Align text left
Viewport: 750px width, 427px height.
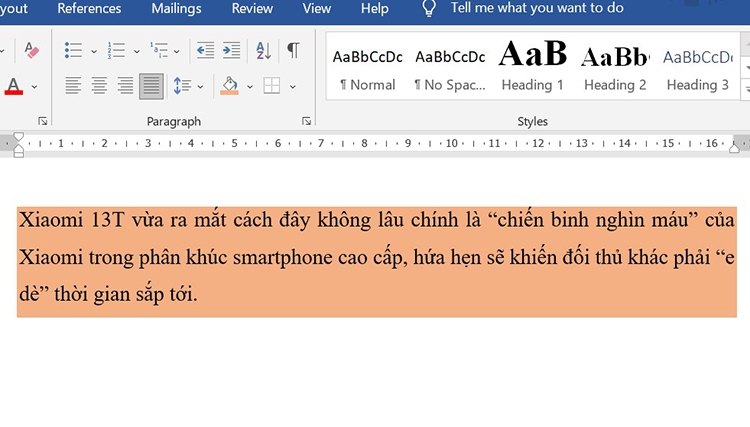[73, 86]
